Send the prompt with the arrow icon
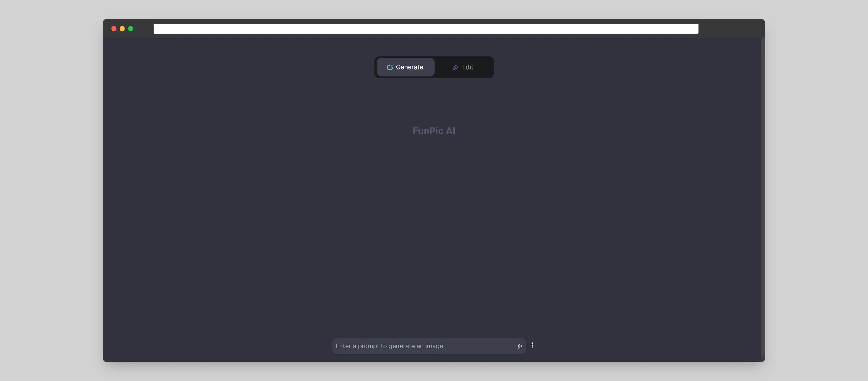 click(520, 346)
